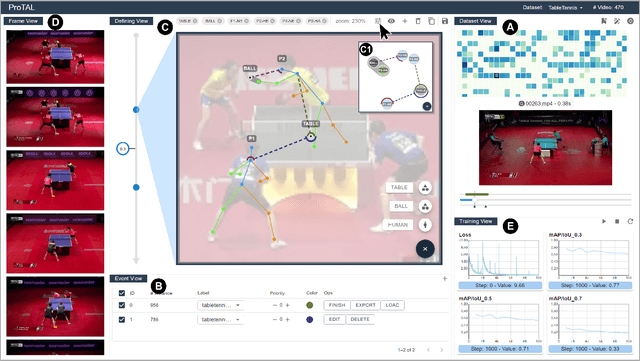
Task: Click the dark blue color swatch of event 1
Action: 310,319
